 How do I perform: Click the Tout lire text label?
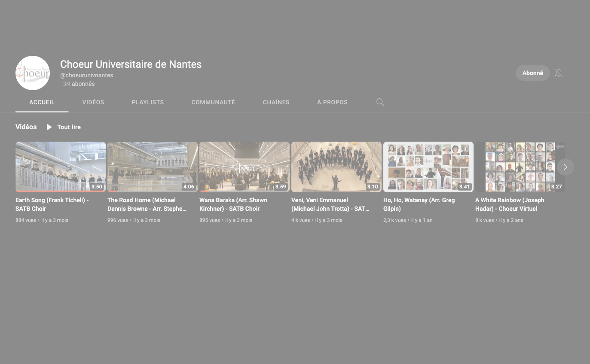[x=69, y=127]
